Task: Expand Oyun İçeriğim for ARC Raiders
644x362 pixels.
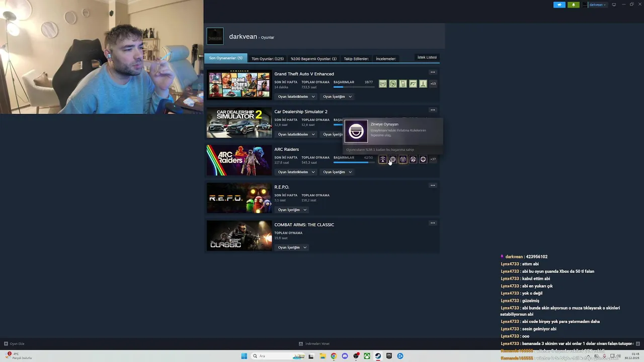Action: point(338,172)
